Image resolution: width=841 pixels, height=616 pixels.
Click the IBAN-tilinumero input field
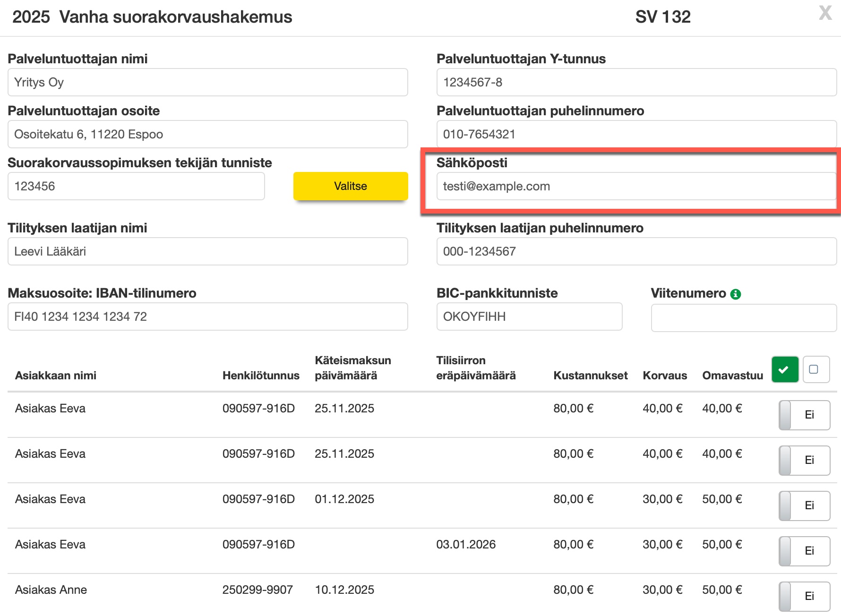(207, 317)
